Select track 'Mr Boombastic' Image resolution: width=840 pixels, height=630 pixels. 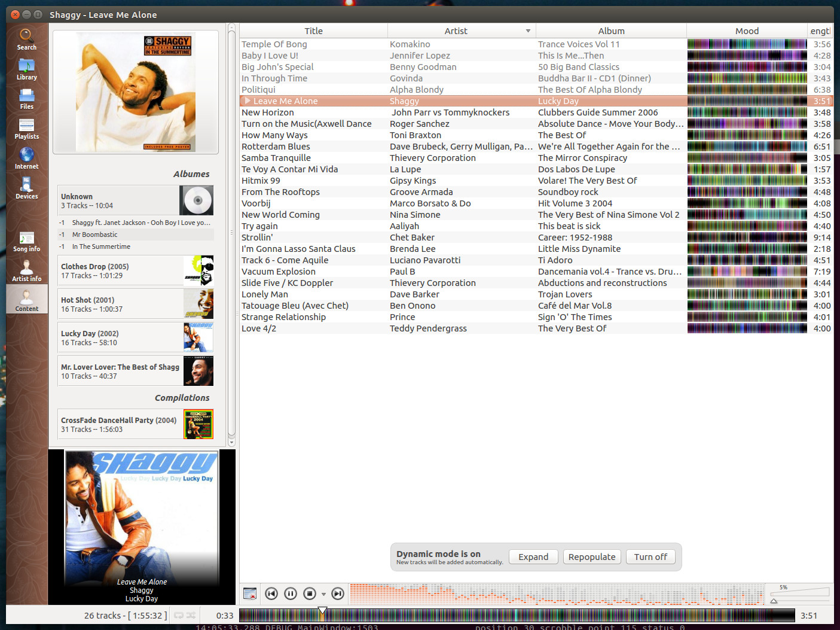136,235
